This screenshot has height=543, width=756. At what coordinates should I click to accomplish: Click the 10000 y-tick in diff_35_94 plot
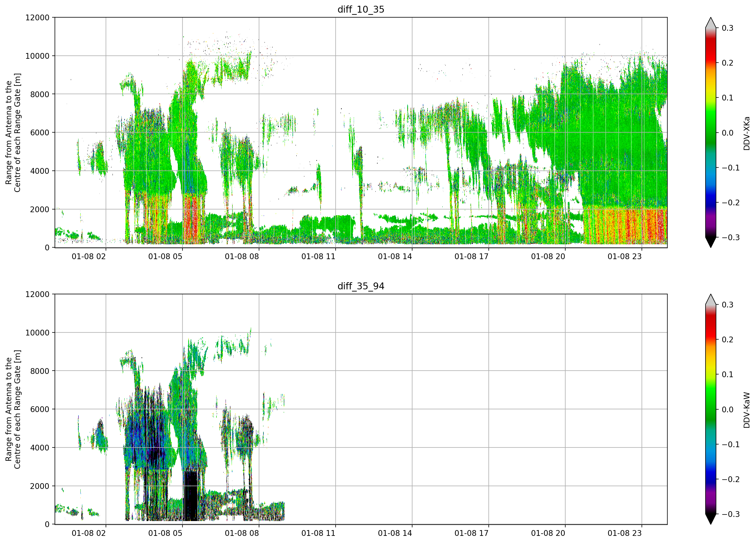[x=37, y=332]
